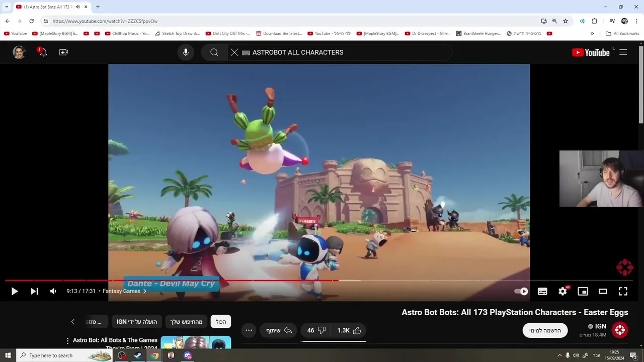Open the Extensions puzzle icon

[594, 21]
